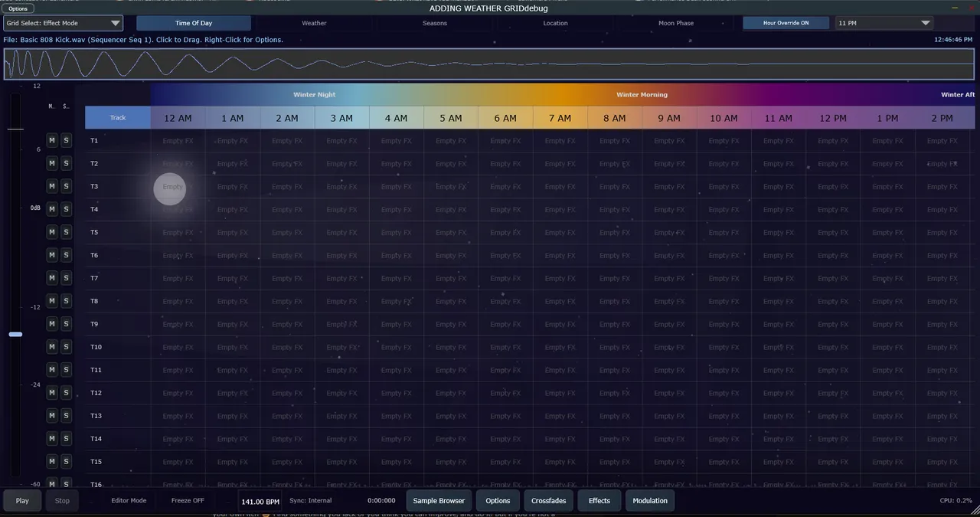Open the Sample Browser
Image resolution: width=980 pixels, height=517 pixels.
pos(439,501)
